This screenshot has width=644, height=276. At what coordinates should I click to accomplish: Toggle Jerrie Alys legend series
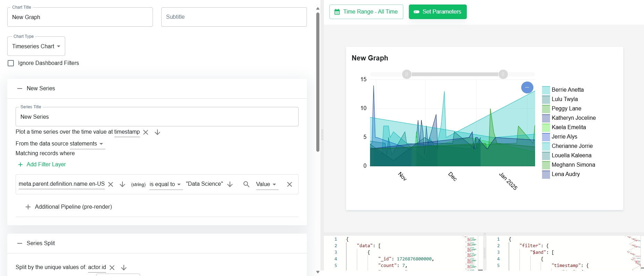coord(560,137)
